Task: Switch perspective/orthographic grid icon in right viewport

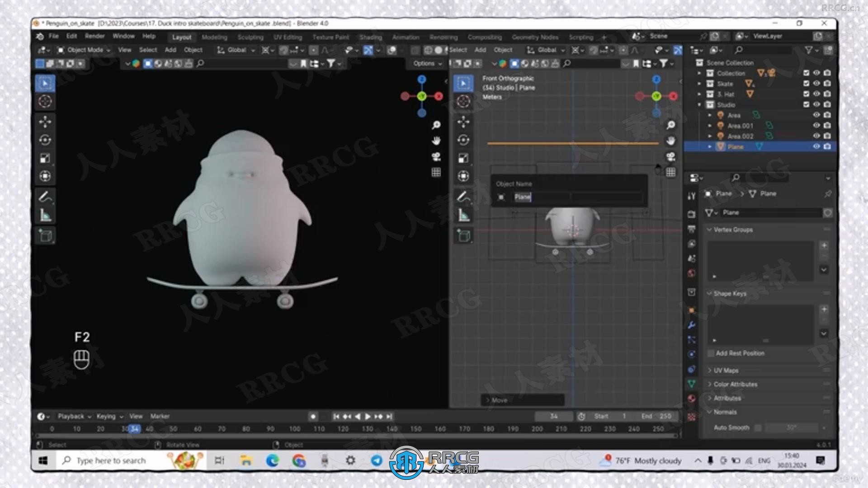Action: 670,172
